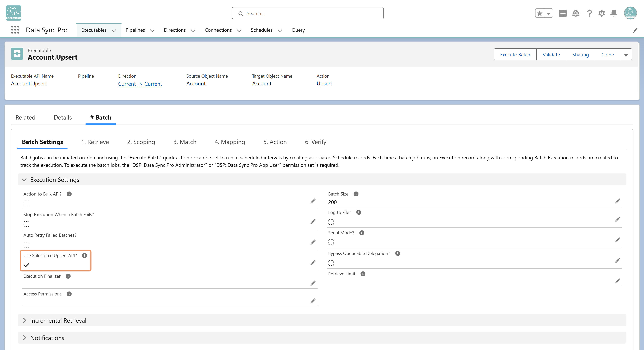
Task: Click Use Salesforce Upsert API info icon
Action: coord(85,255)
